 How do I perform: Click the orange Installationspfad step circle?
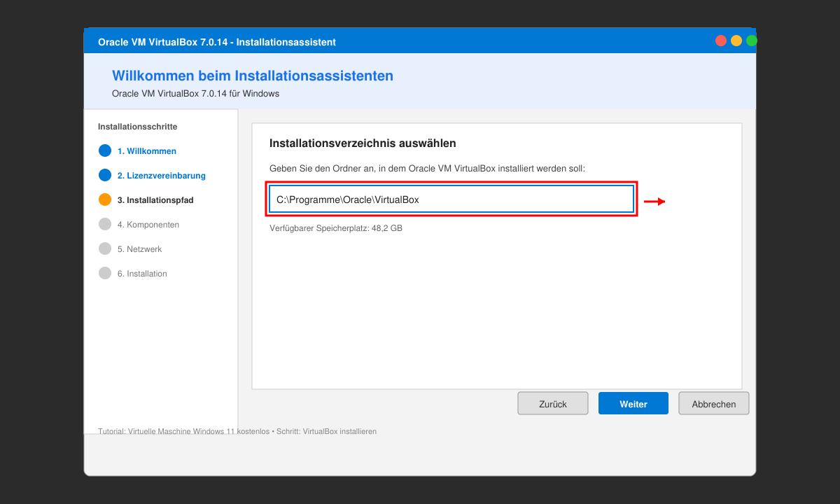coord(105,199)
